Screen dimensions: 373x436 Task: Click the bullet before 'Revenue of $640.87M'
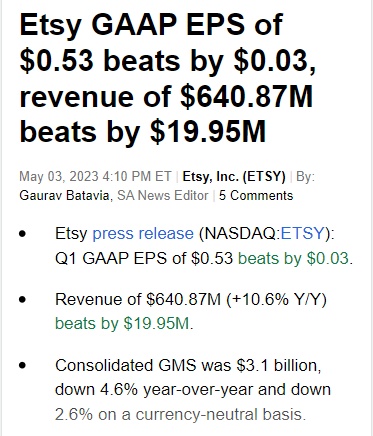click(x=23, y=300)
